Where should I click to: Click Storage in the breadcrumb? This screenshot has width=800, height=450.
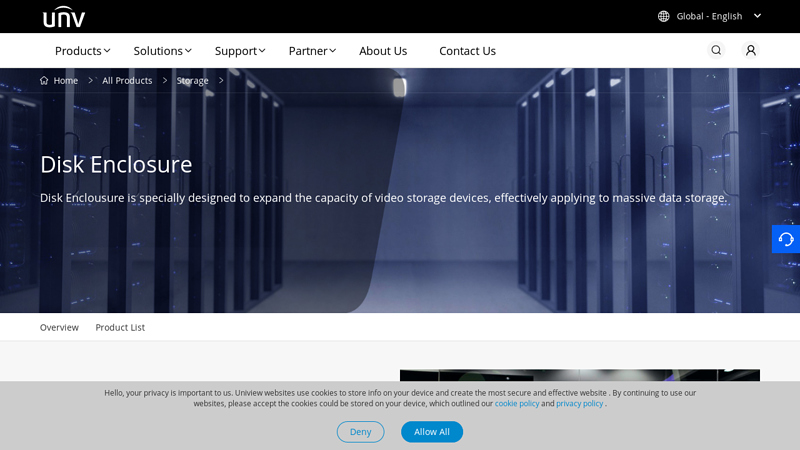[x=193, y=81]
